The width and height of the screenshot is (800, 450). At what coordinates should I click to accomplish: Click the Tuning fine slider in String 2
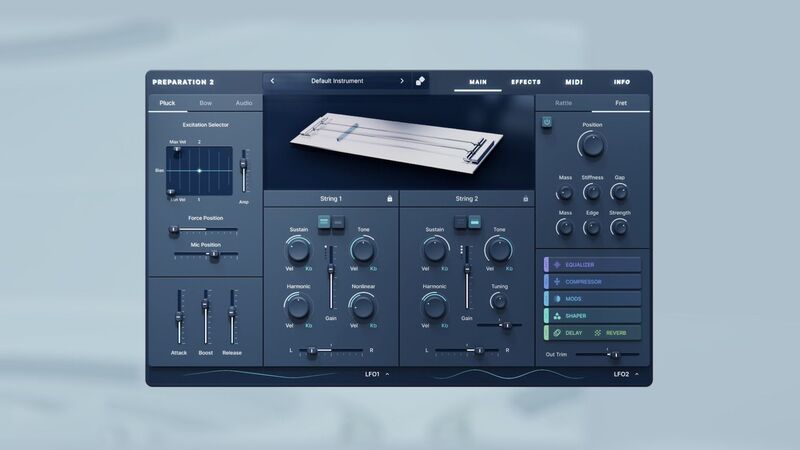click(499, 324)
